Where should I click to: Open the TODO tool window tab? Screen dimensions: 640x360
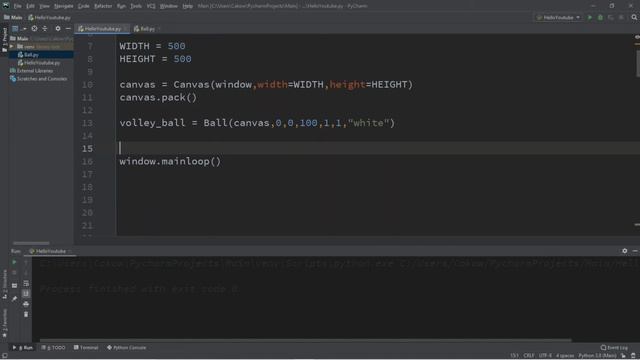point(53,347)
